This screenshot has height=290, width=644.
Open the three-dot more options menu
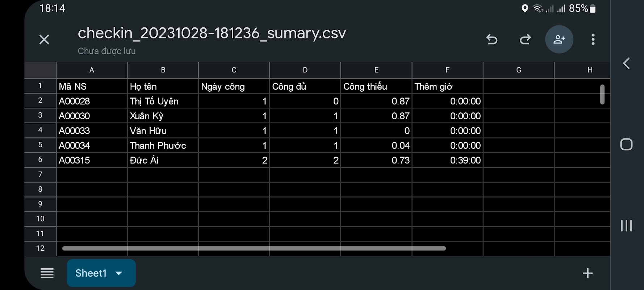(x=593, y=39)
